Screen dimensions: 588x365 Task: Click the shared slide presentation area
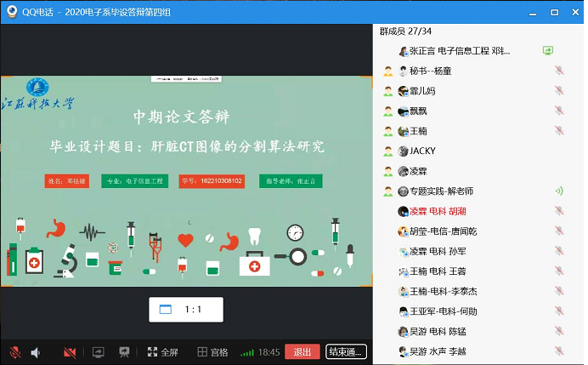[186, 179]
